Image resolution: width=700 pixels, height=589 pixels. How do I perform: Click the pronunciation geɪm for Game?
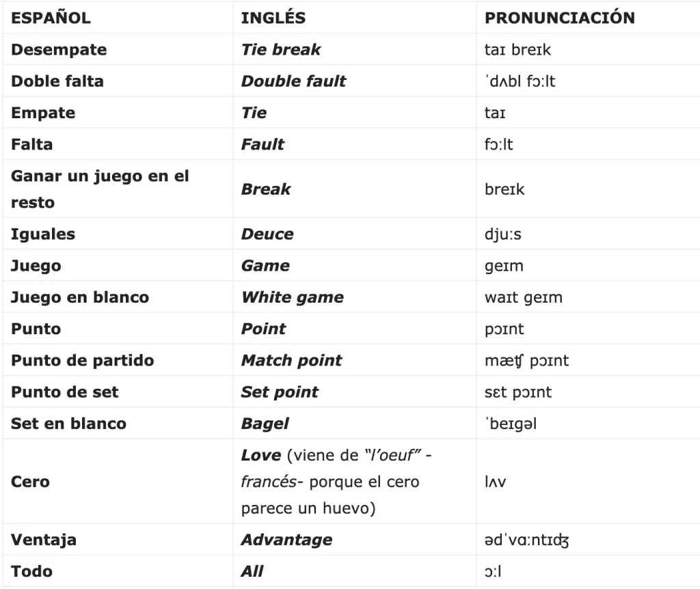504,266
